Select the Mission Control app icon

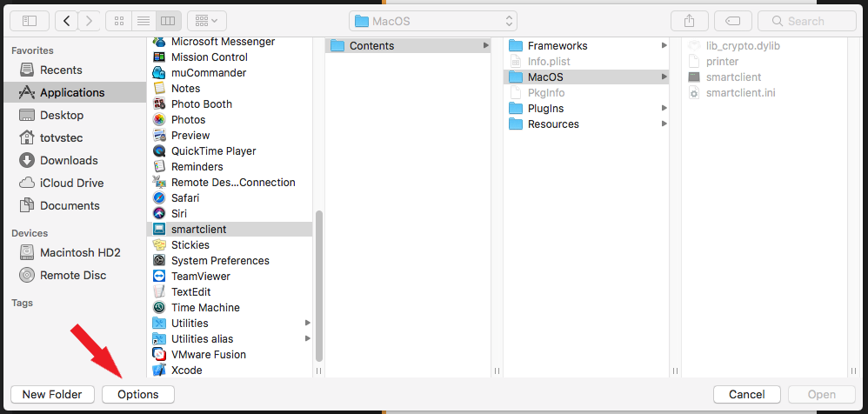(159, 57)
